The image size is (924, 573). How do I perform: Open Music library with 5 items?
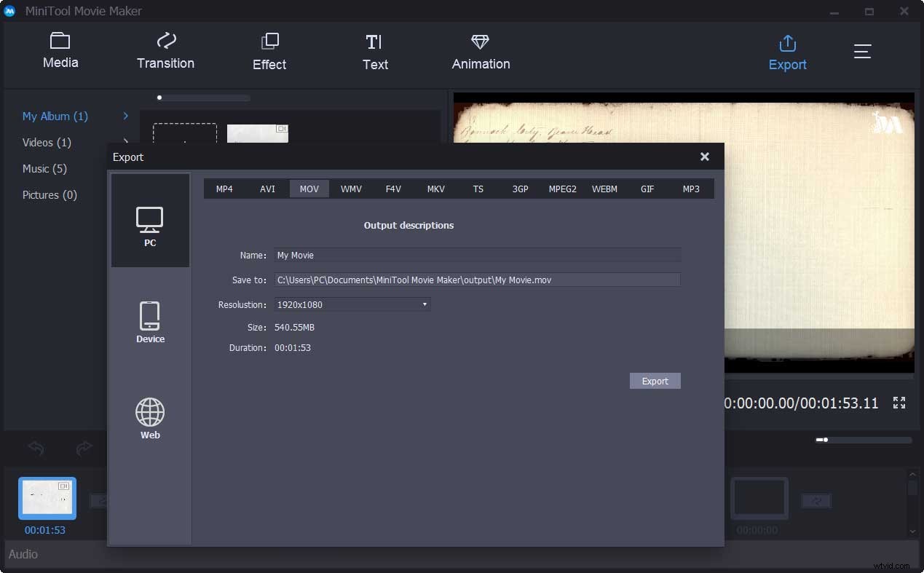(44, 168)
